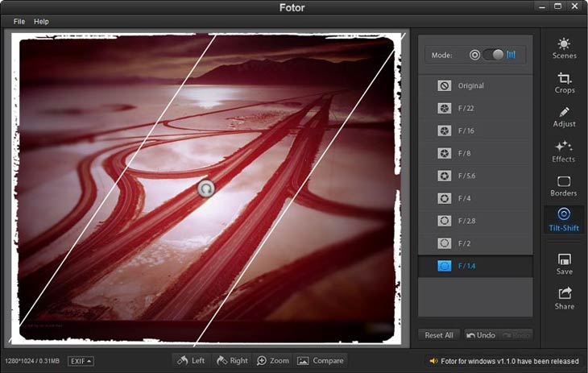Click the Compare button
This screenshot has width=588, height=373.
(320, 360)
